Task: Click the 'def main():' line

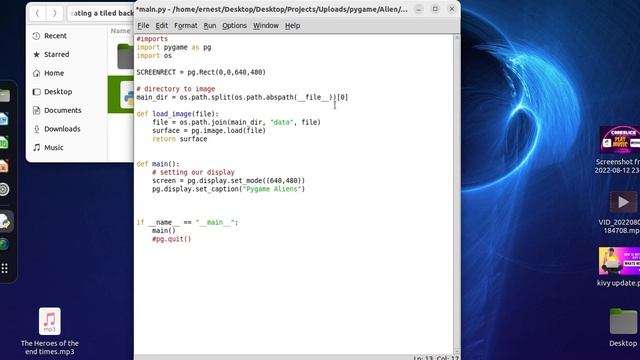Action: (158, 164)
